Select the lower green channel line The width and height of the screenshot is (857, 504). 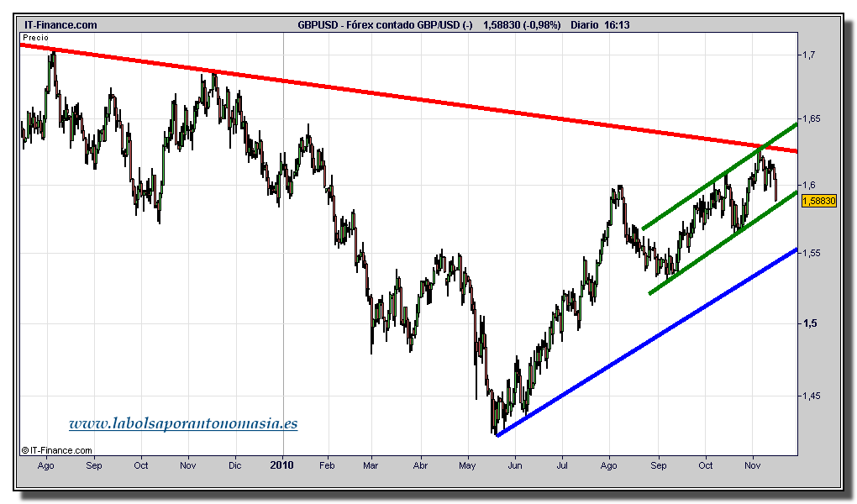723,243
